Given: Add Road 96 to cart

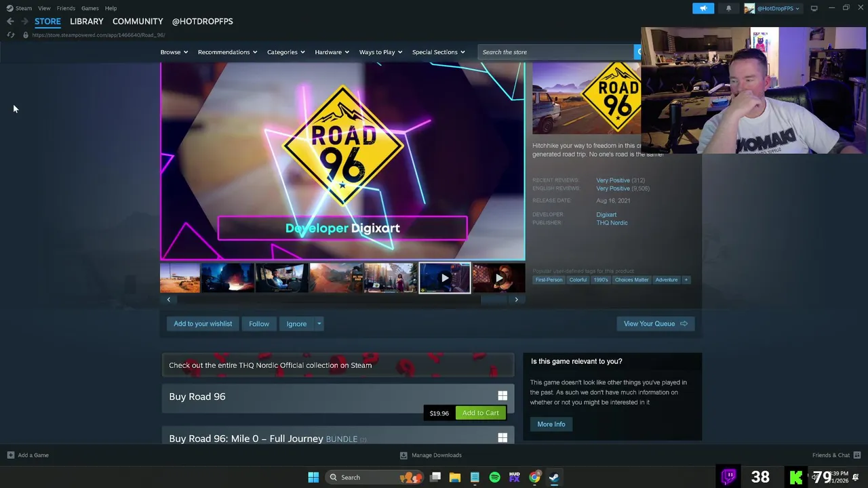Looking at the screenshot, I should click(x=481, y=413).
